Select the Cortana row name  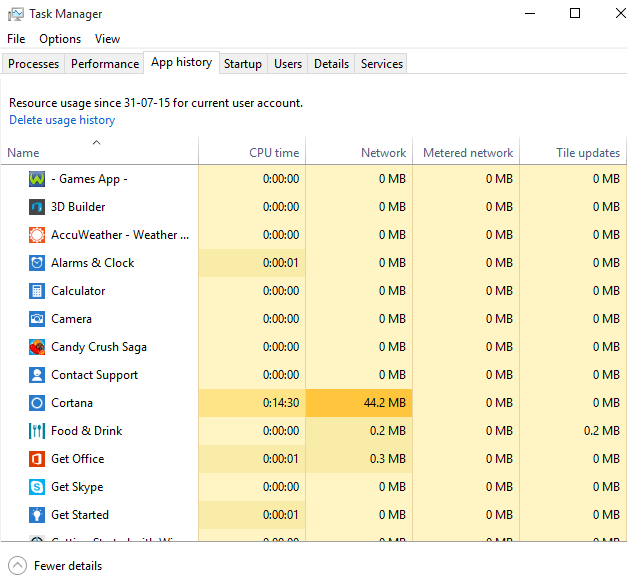tap(72, 403)
